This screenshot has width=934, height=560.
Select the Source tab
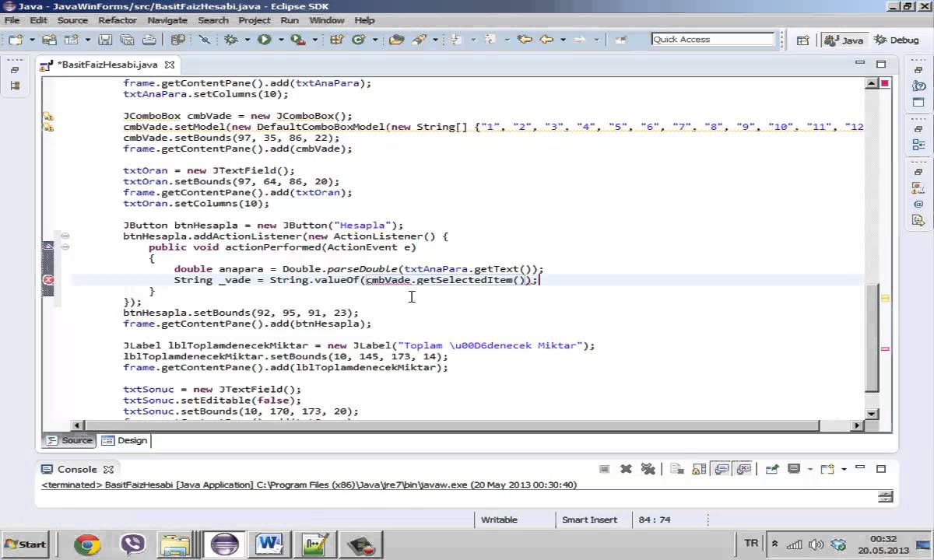point(69,440)
